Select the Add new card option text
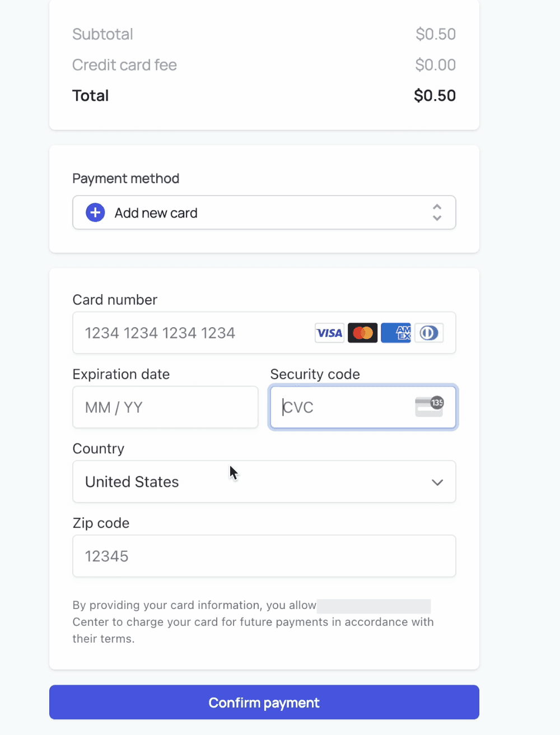Image resolution: width=560 pixels, height=735 pixels. [156, 213]
